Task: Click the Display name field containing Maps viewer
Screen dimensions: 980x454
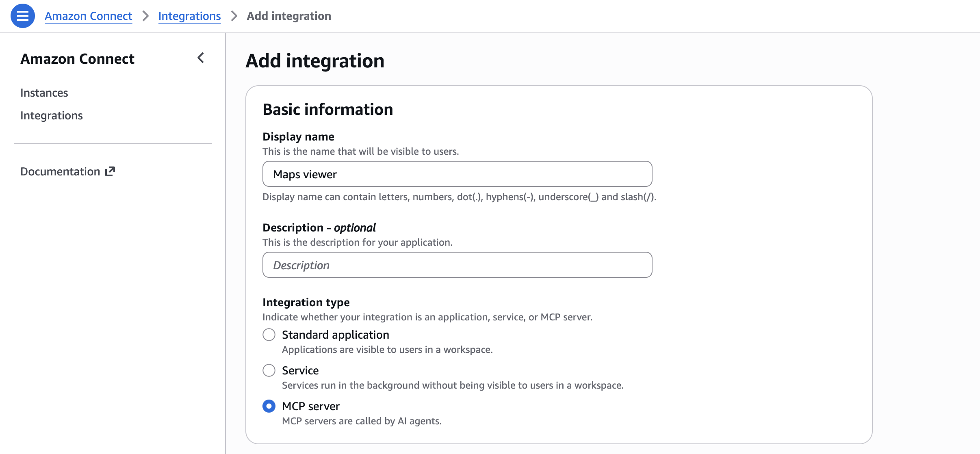Action: click(x=457, y=174)
